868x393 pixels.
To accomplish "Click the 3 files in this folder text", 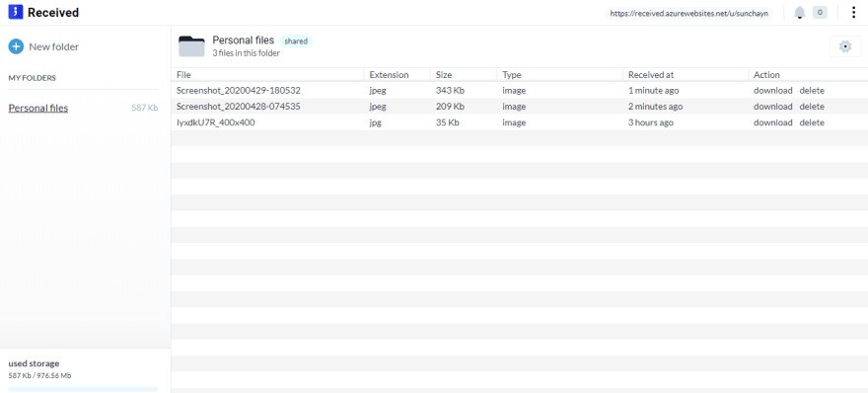I will click(x=247, y=53).
